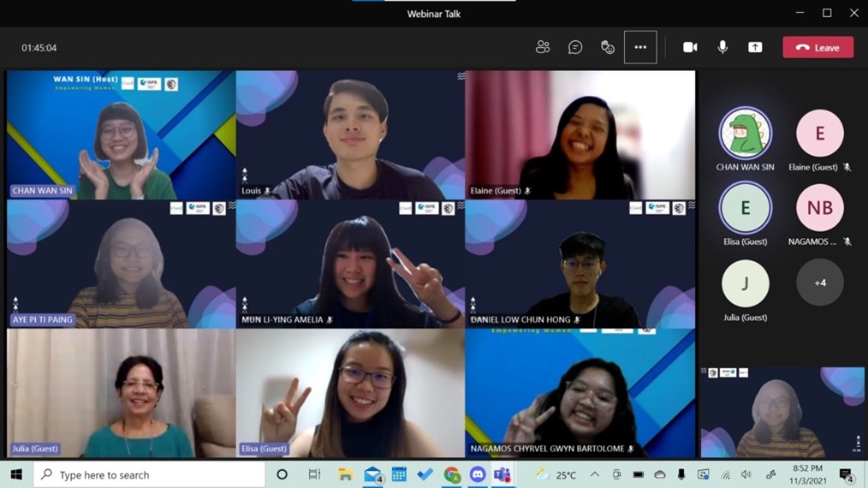Click Louis's video tile
This screenshot has height=488, width=868.
(350, 134)
